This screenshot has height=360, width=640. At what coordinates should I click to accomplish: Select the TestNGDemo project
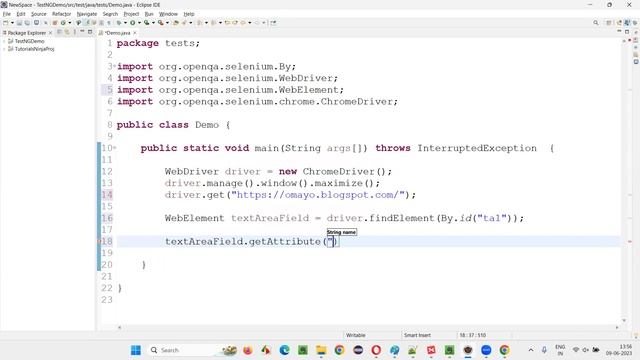tap(29, 41)
